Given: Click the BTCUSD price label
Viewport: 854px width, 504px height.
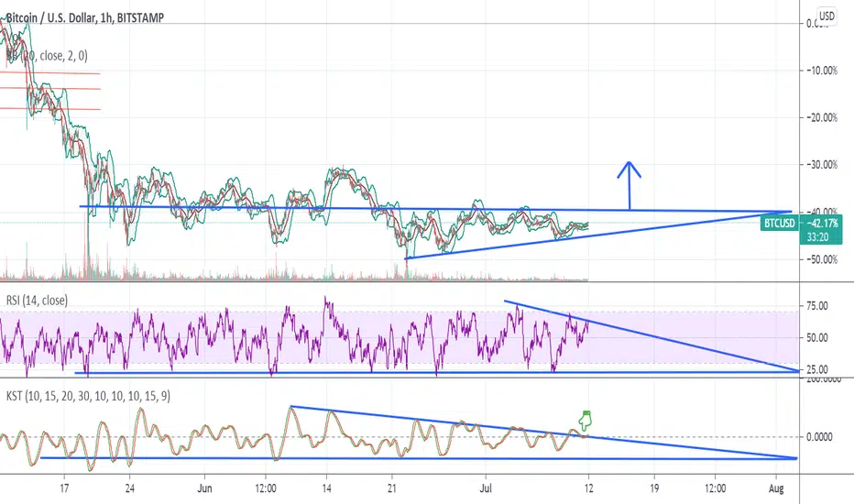Looking at the screenshot, I should point(780,223).
